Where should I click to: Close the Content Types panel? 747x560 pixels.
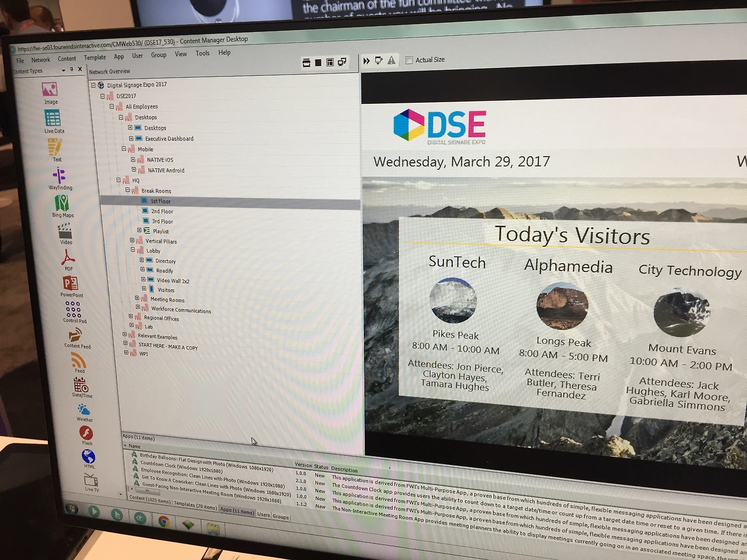coord(80,69)
